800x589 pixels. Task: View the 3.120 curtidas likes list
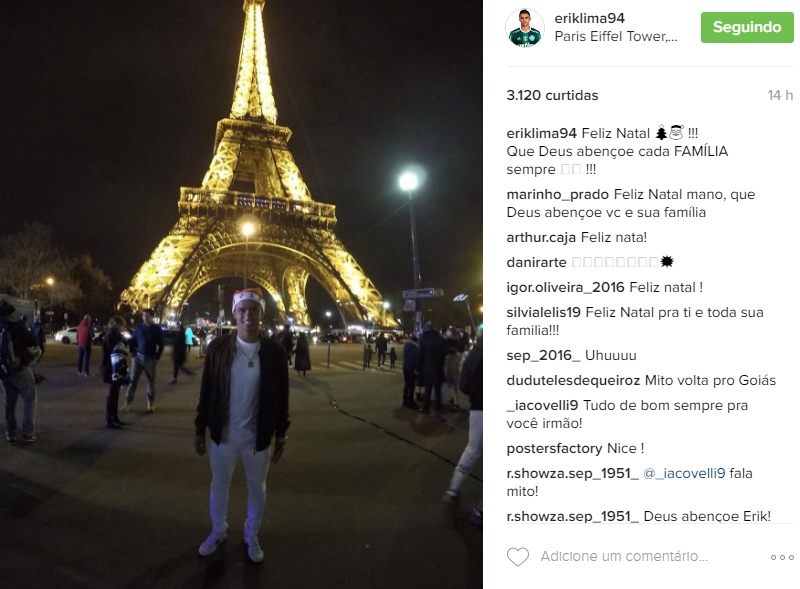click(x=552, y=95)
